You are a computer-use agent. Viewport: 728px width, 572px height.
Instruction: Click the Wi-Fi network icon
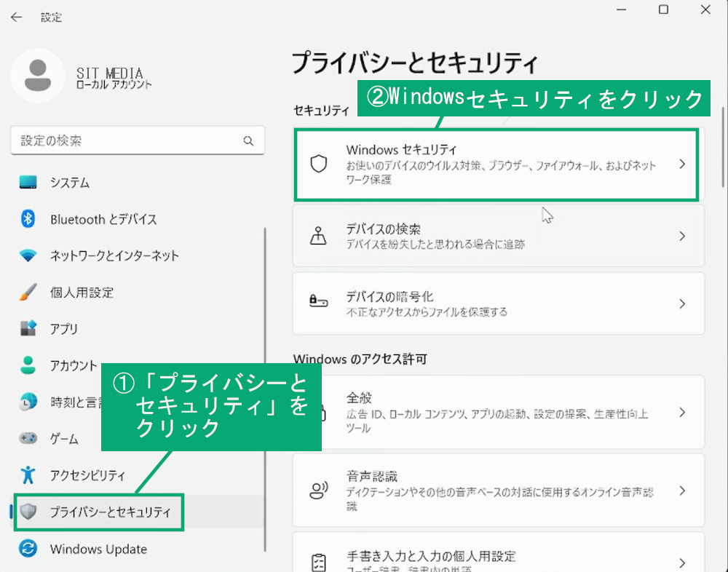pyautogui.click(x=28, y=255)
